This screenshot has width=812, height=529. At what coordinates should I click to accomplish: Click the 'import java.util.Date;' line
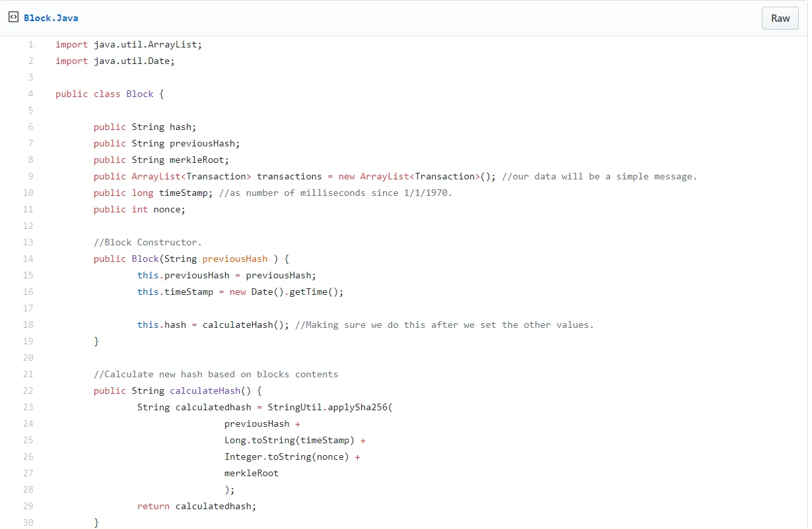coord(115,61)
